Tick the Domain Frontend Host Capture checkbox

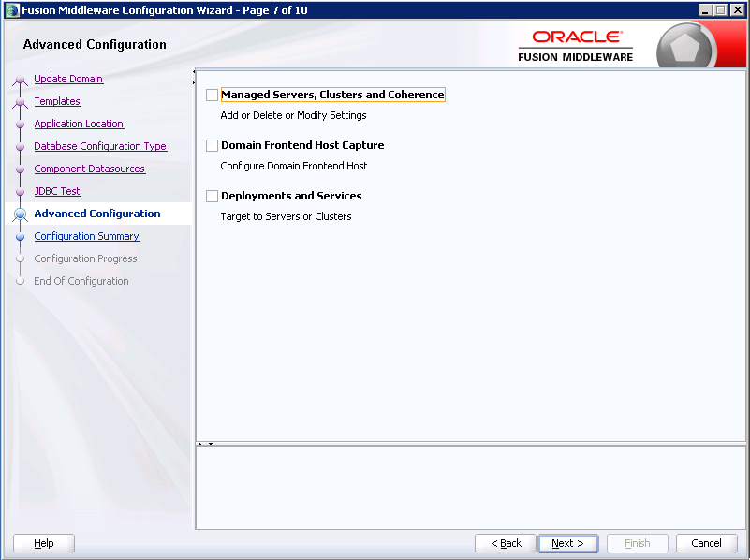[212, 146]
